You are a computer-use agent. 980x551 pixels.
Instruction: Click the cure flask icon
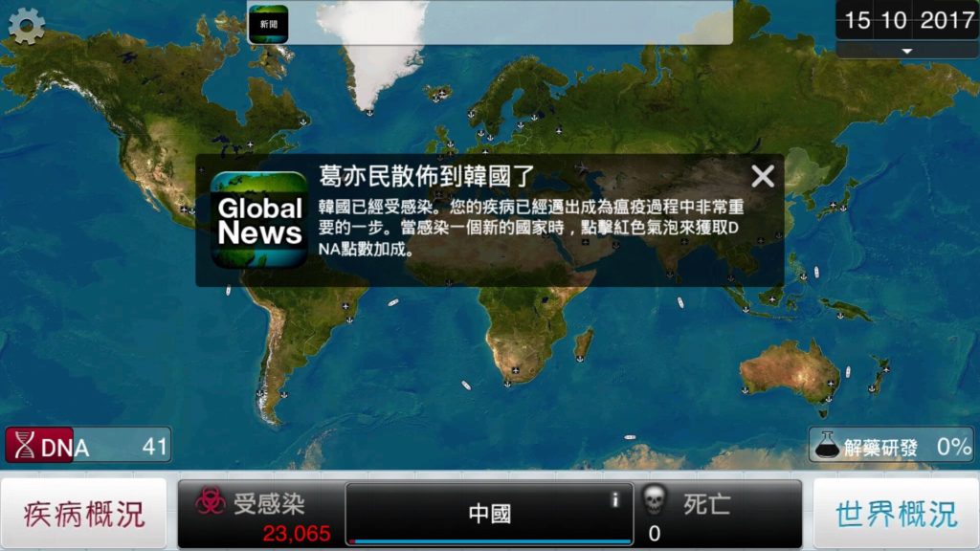tap(826, 445)
